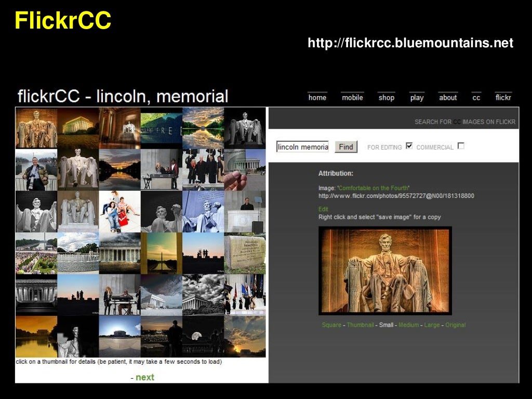Focus the lincoln memorial search field
Image resolution: width=532 pixels, height=399 pixels.
tap(302, 147)
